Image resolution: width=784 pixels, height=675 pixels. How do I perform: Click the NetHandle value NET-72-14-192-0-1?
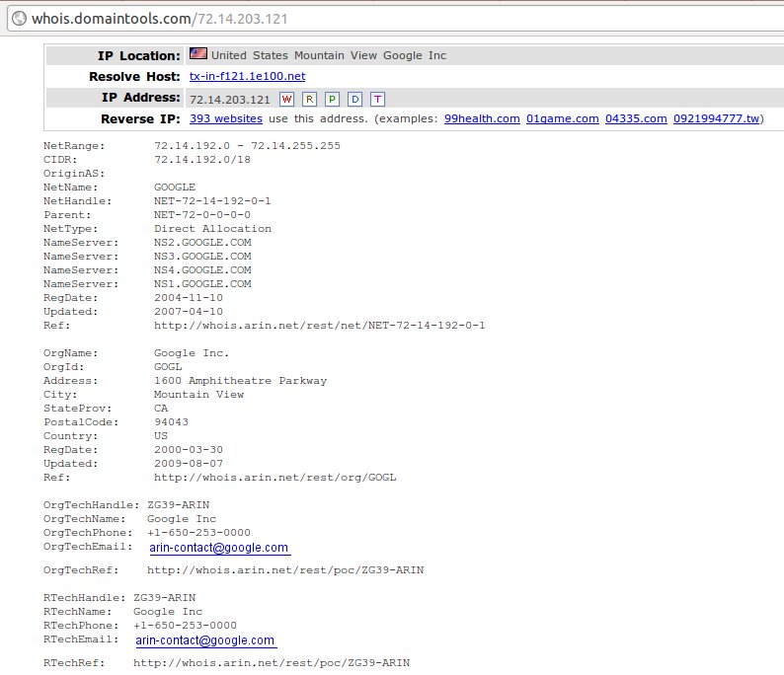click(212, 201)
